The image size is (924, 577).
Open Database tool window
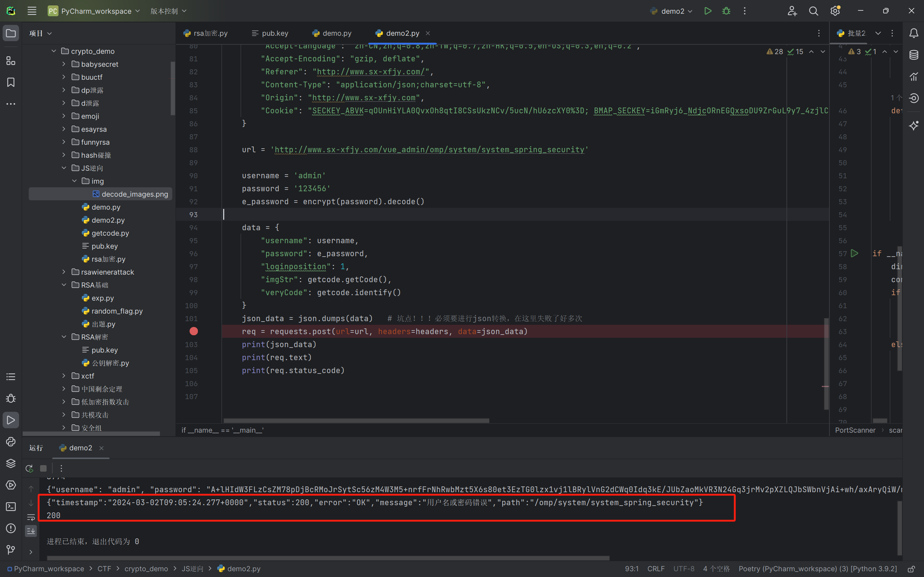point(914,55)
